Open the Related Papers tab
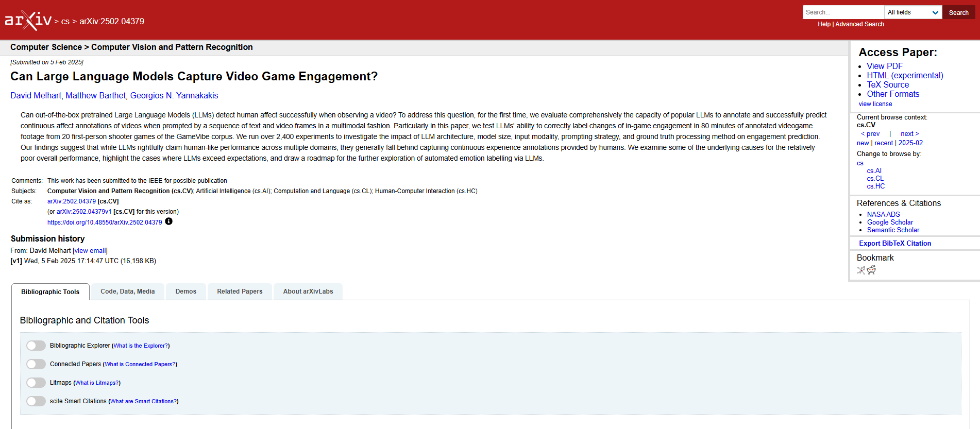The width and height of the screenshot is (980, 429). (x=240, y=291)
